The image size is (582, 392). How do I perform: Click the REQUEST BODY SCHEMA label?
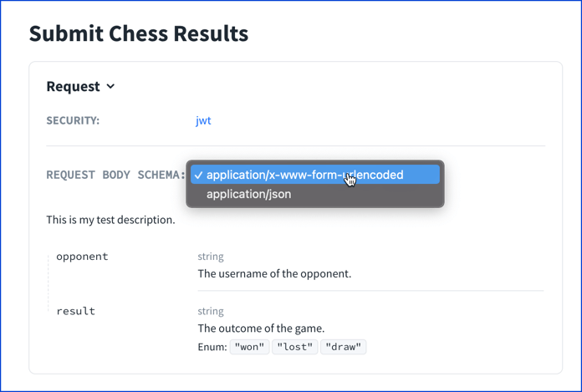pyautogui.click(x=115, y=175)
